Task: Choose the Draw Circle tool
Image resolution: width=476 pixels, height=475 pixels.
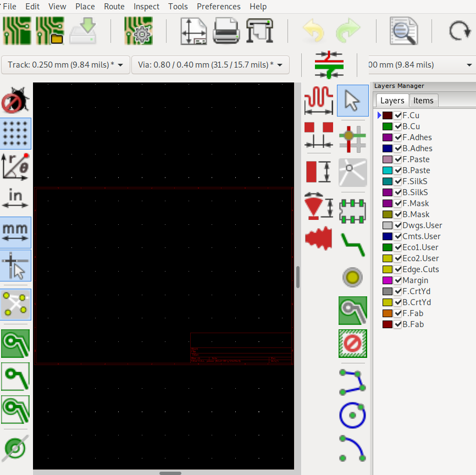Action: pos(352,415)
